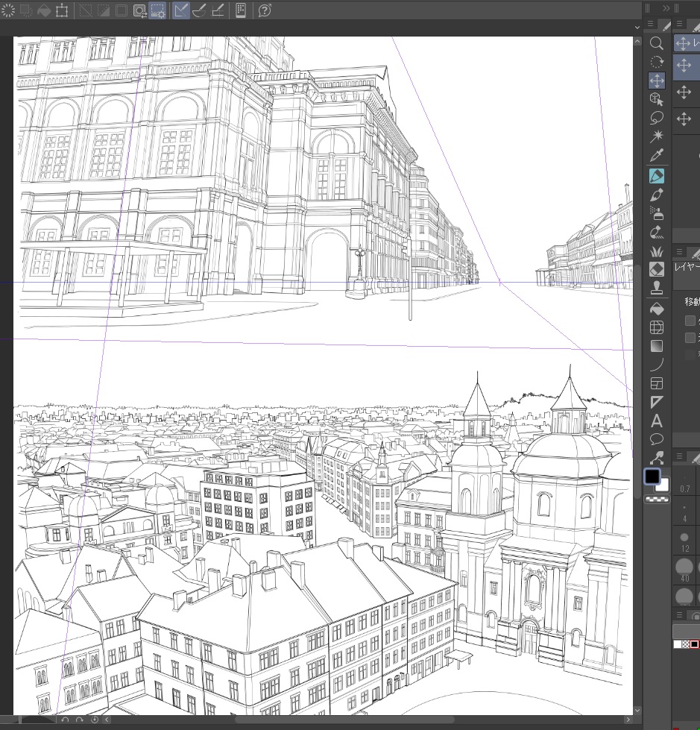Select the second move sub tool
The height and width of the screenshot is (730, 700).
coord(687,66)
